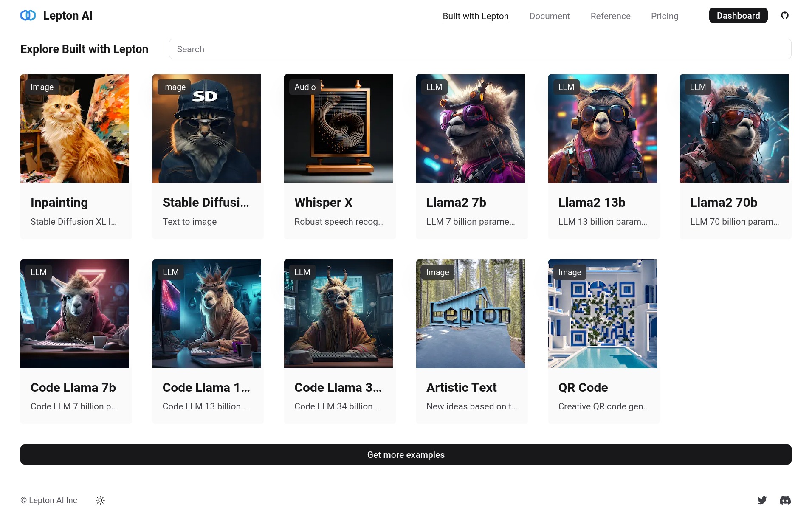
Task: Open the Pricing nav item
Action: click(665, 16)
